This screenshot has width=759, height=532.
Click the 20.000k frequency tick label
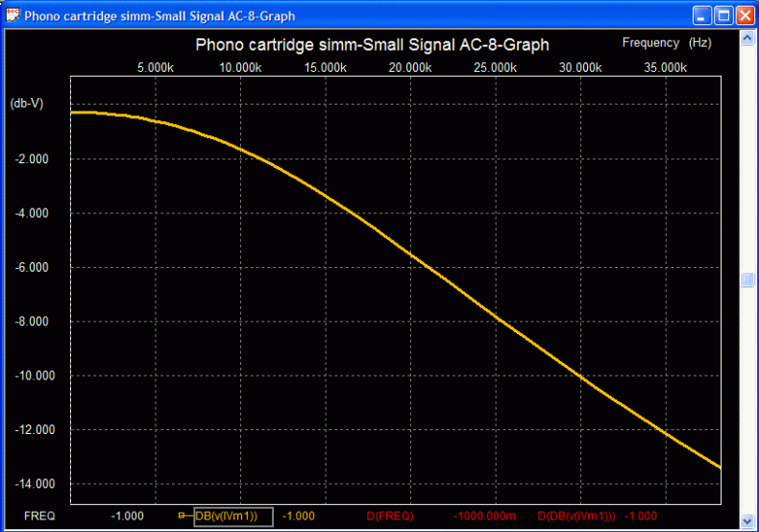tap(409, 68)
